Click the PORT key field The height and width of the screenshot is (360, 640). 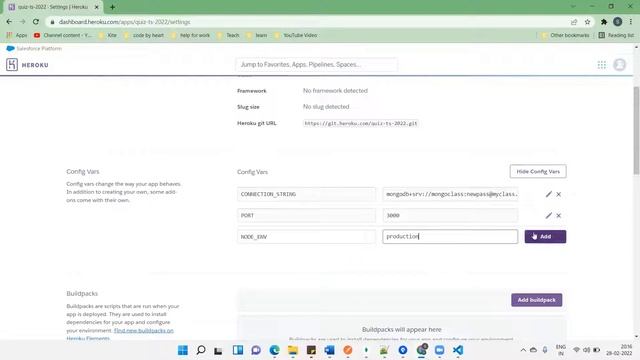click(306, 216)
